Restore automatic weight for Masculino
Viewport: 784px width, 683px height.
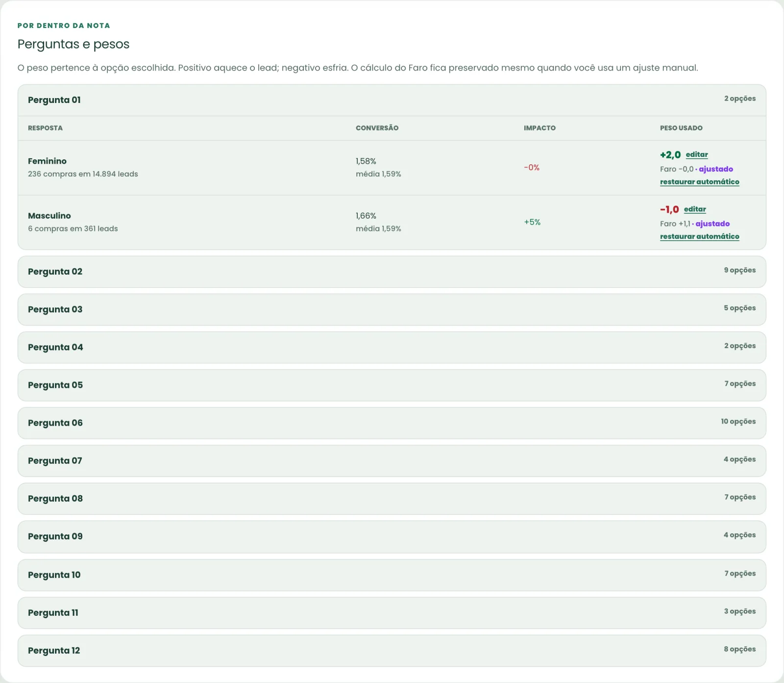click(700, 236)
